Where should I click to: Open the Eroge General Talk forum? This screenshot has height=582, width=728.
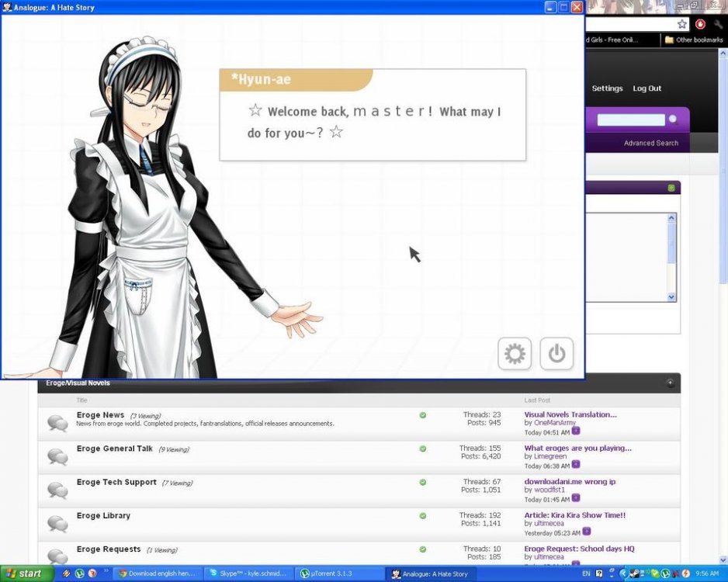(115, 449)
